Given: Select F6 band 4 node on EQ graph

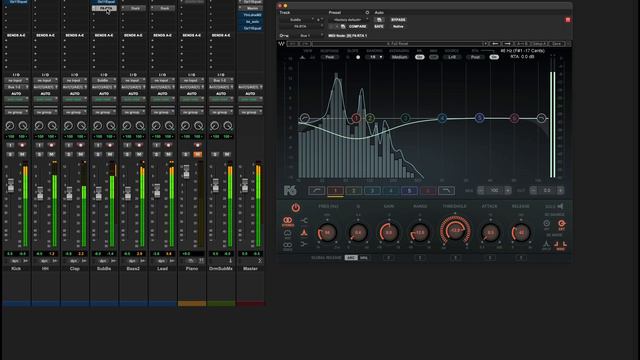Looking at the screenshot, I should coord(442,118).
